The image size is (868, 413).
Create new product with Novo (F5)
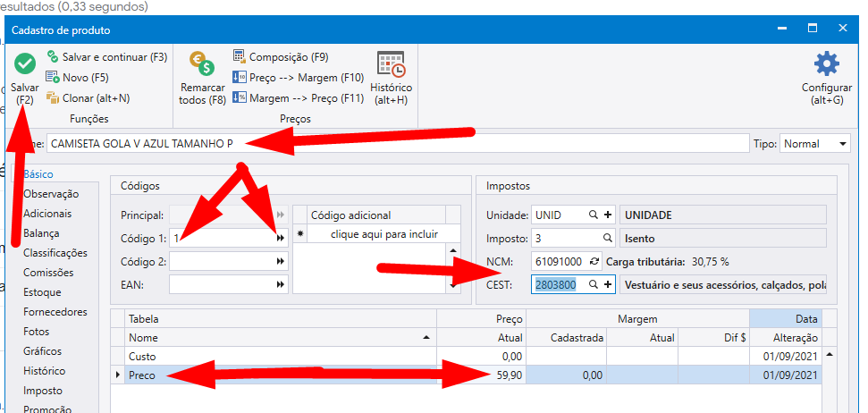click(x=79, y=77)
